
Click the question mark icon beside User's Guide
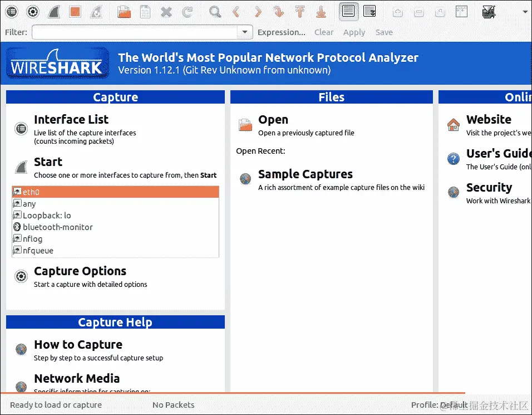(x=454, y=159)
